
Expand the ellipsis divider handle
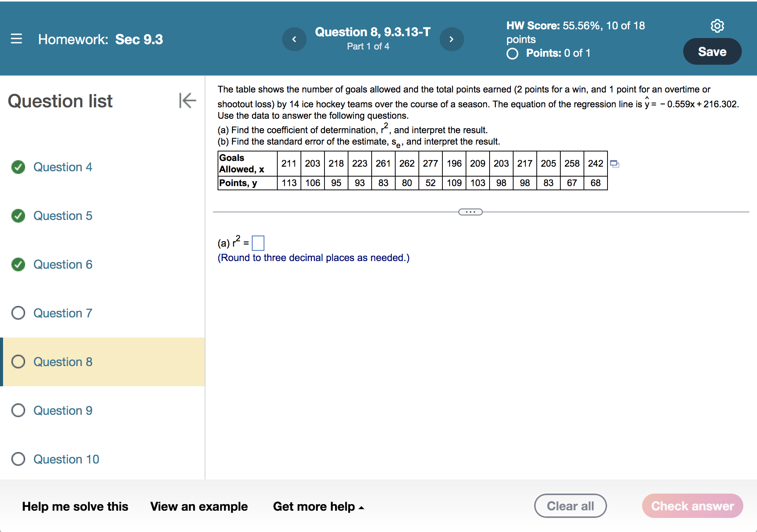click(x=470, y=212)
